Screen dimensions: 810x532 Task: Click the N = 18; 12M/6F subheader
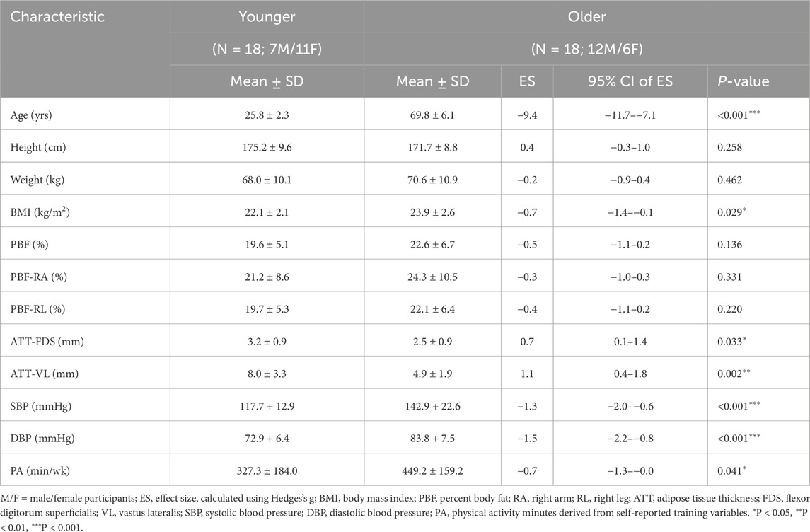587,49
